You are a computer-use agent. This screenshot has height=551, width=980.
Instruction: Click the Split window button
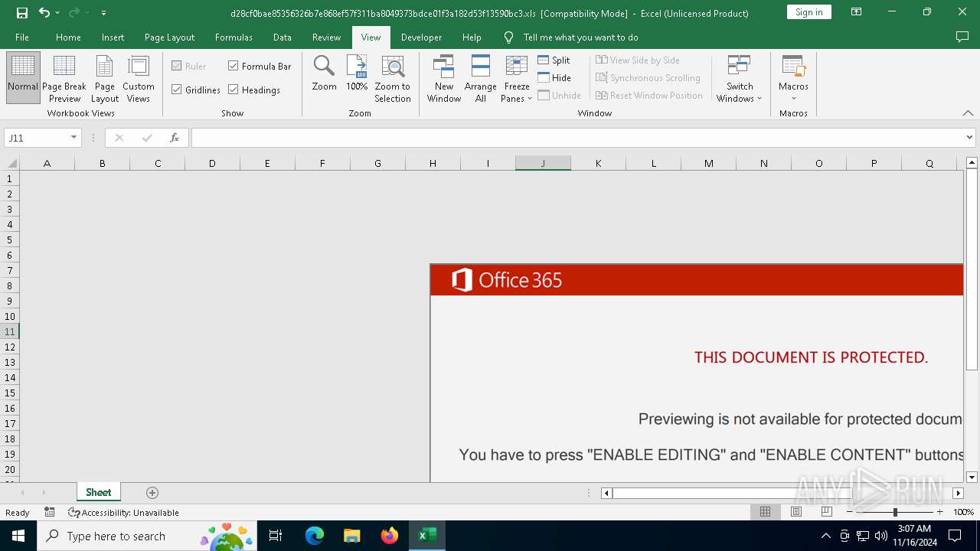554,60
